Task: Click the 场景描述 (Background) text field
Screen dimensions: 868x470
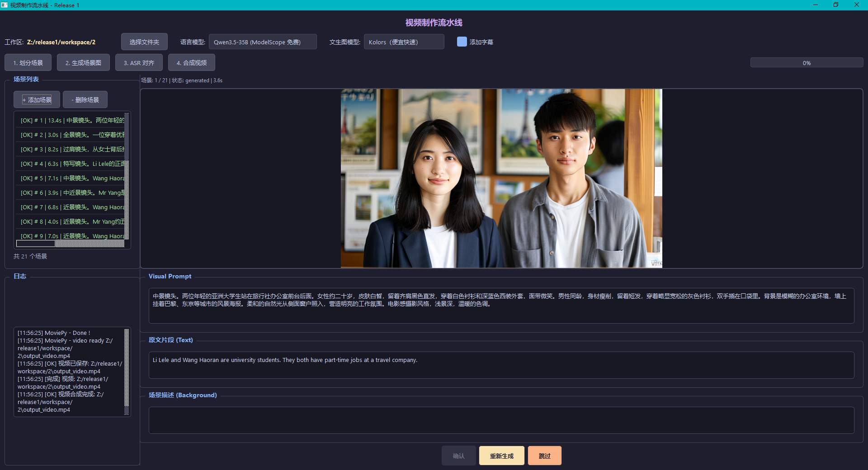Action: (x=501, y=420)
